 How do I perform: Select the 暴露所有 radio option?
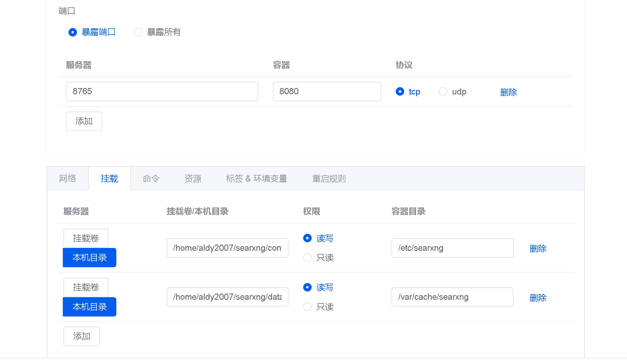click(x=138, y=32)
